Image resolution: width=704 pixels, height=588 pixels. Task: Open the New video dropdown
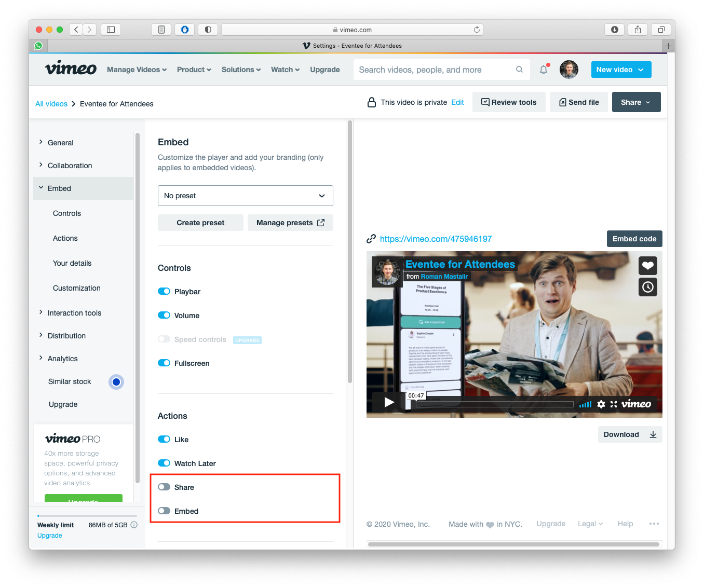(x=621, y=70)
